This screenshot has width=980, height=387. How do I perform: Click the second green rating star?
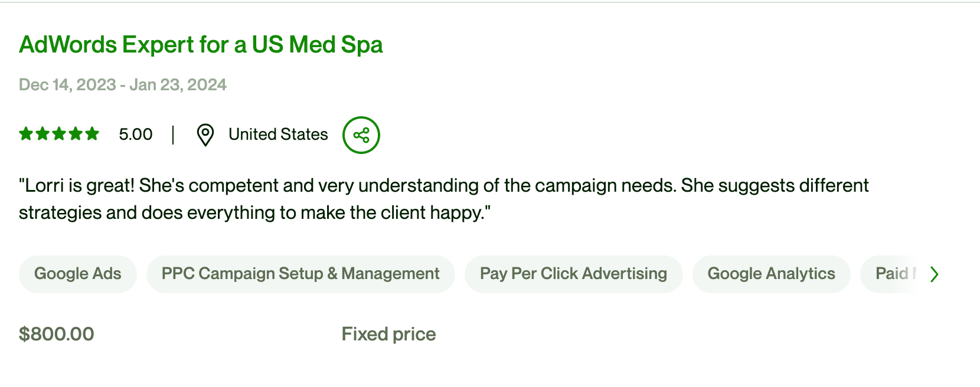43,134
